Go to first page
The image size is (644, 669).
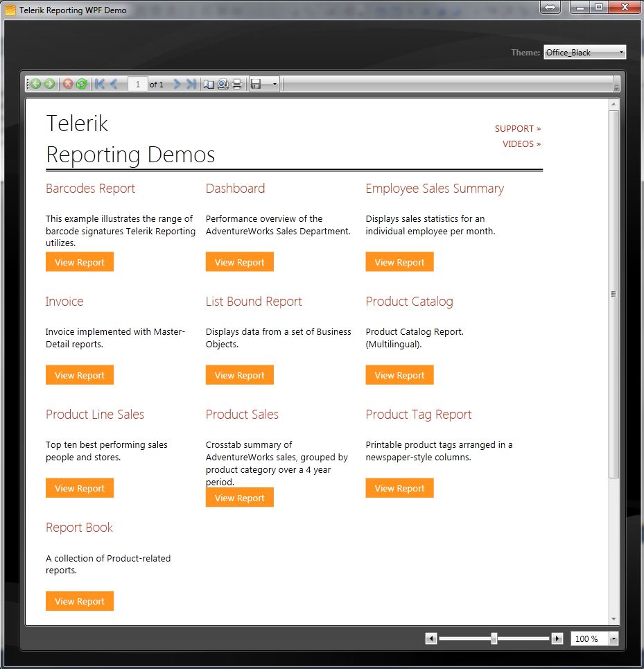[100, 84]
